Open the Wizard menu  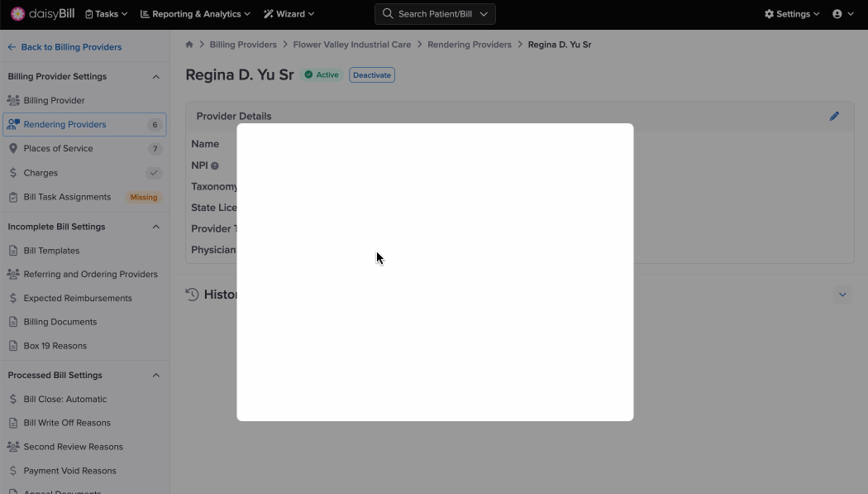click(x=289, y=14)
